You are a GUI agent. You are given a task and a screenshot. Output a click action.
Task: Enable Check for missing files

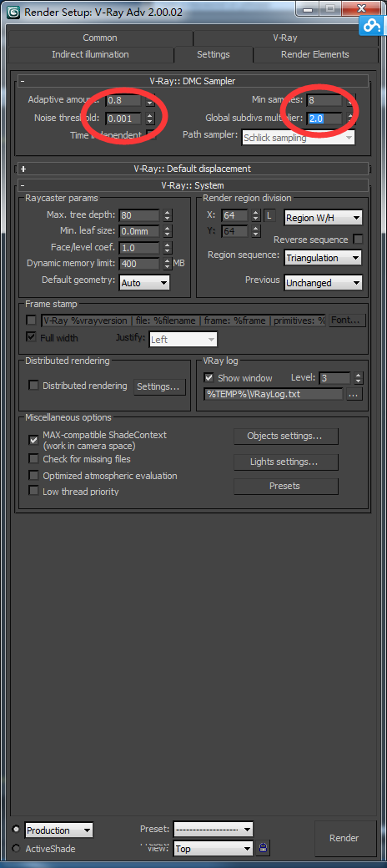(x=33, y=459)
